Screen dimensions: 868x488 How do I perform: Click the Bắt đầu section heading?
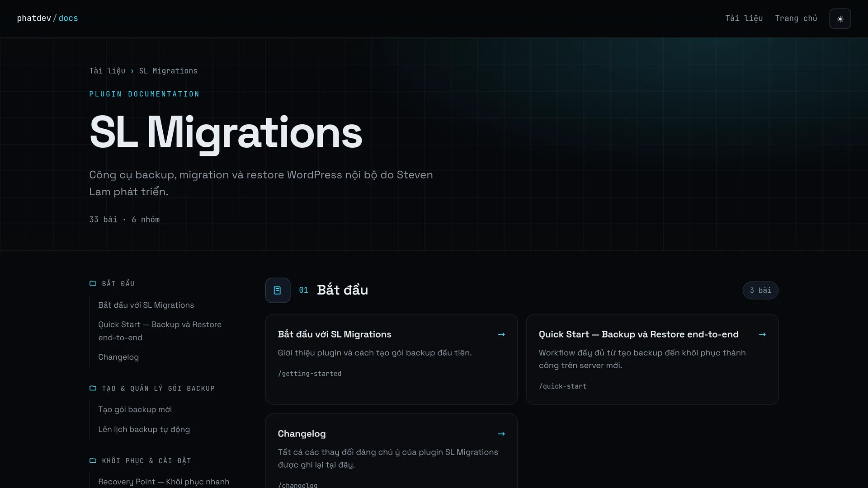pos(342,290)
